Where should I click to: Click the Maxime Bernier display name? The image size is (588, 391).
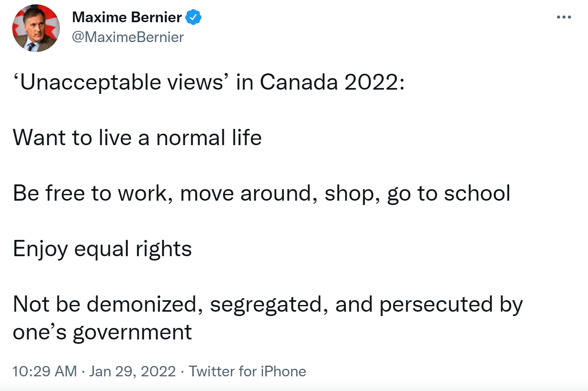pyautogui.click(x=127, y=17)
